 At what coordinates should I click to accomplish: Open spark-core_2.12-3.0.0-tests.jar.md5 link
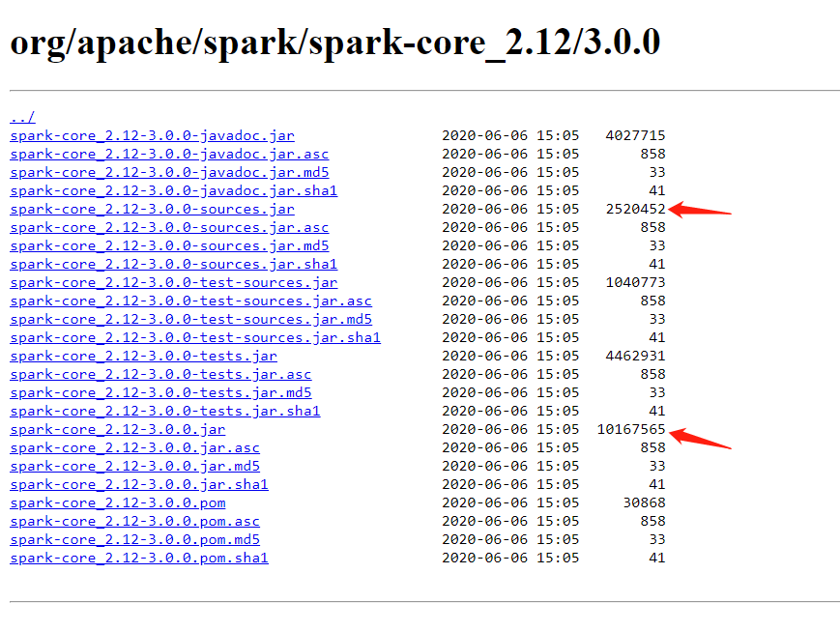[x=160, y=392]
